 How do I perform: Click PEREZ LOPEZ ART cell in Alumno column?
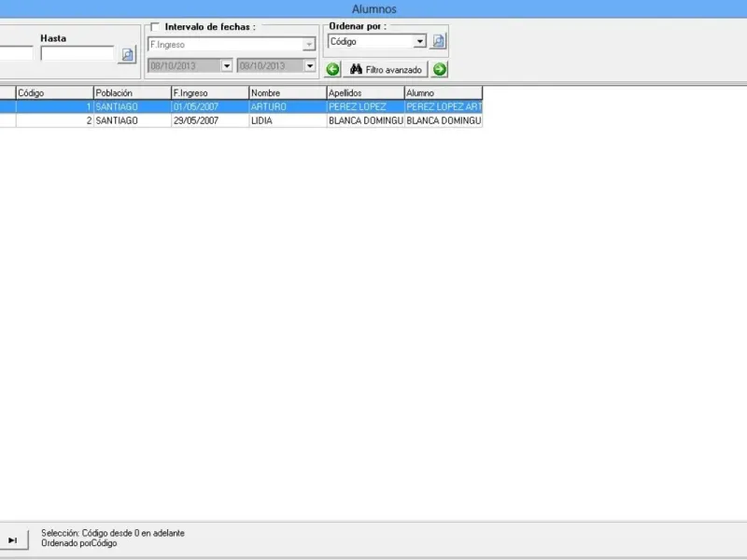(x=444, y=106)
